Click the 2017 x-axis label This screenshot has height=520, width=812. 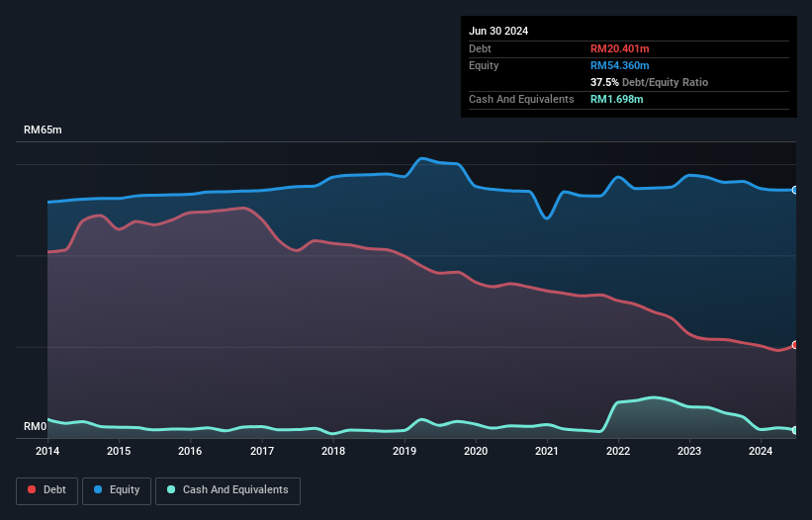tap(262, 451)
